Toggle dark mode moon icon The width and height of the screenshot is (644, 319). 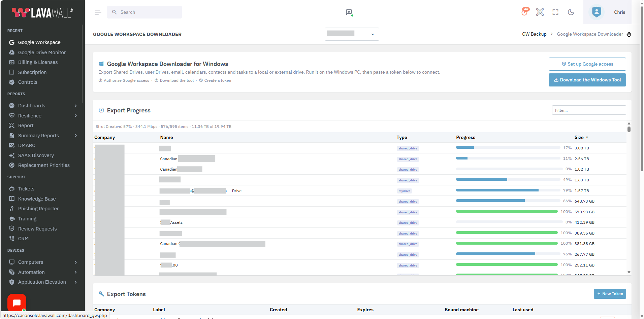571,12
